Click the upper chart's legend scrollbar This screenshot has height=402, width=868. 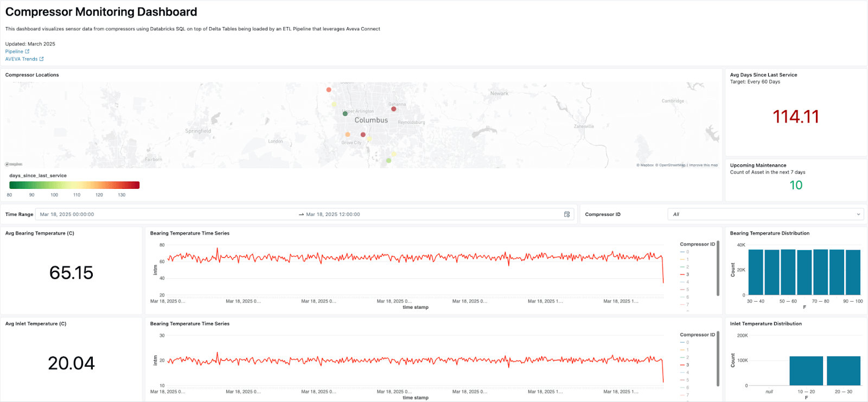718,269
